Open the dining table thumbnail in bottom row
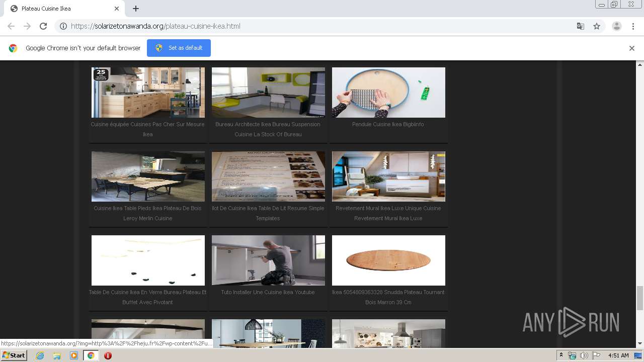The image size is (644, 362). click(268, 334)
